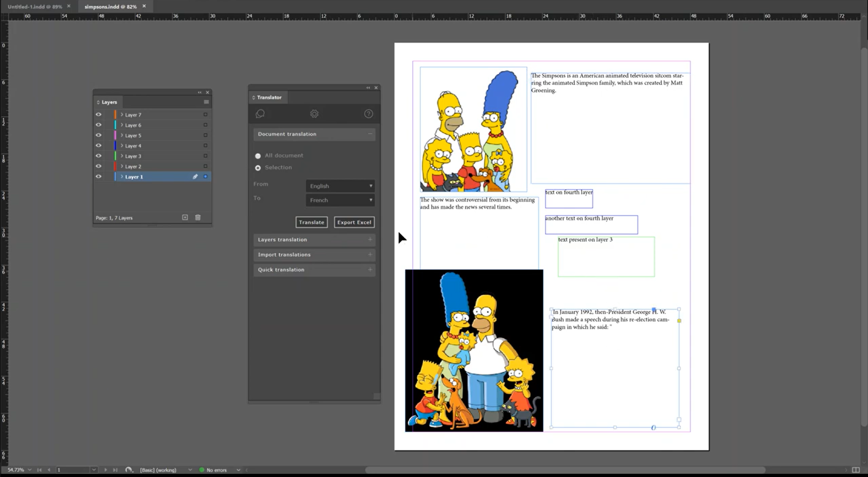Open the Layers panel menu icon
868x477 pixels.
click(x=206, y=102)
